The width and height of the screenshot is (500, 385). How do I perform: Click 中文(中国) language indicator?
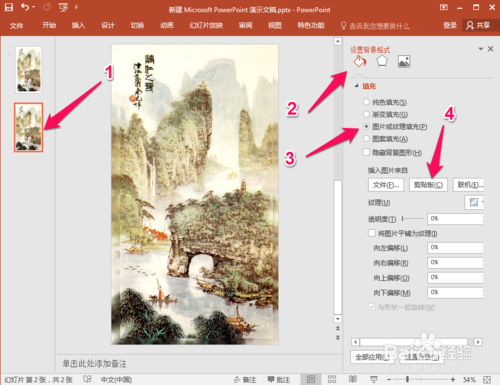click(x=116, y=380)
